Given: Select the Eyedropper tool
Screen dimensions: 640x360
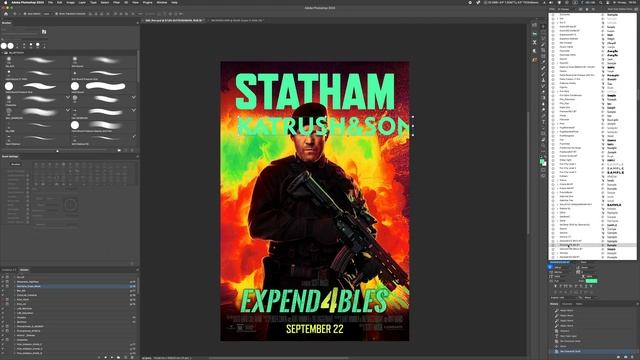Looking at the screenshot, I should pos(543,62).
